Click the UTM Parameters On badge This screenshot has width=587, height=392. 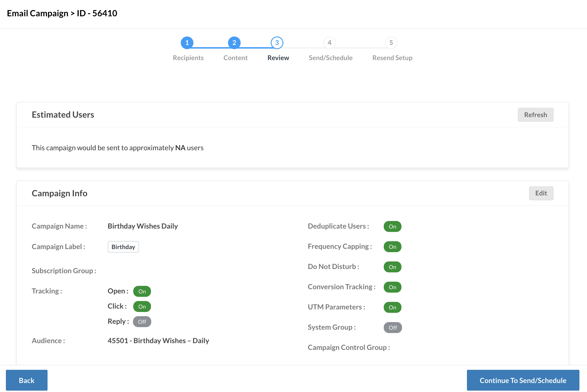click(392, 307)
